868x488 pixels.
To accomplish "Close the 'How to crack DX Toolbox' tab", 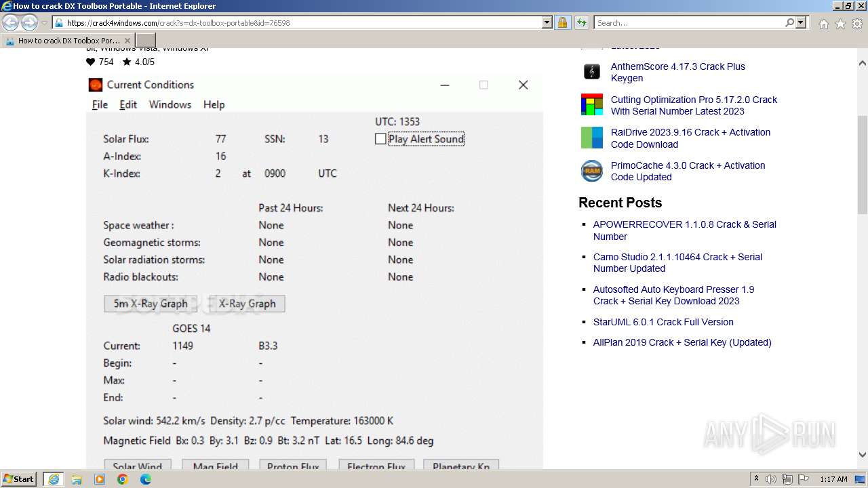I will coord(127,41).
